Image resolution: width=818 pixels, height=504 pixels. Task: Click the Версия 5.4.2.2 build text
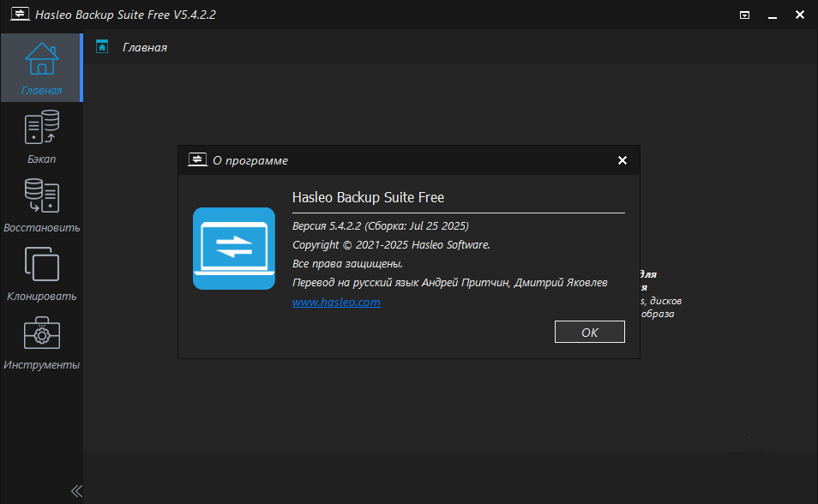[381, 226]
